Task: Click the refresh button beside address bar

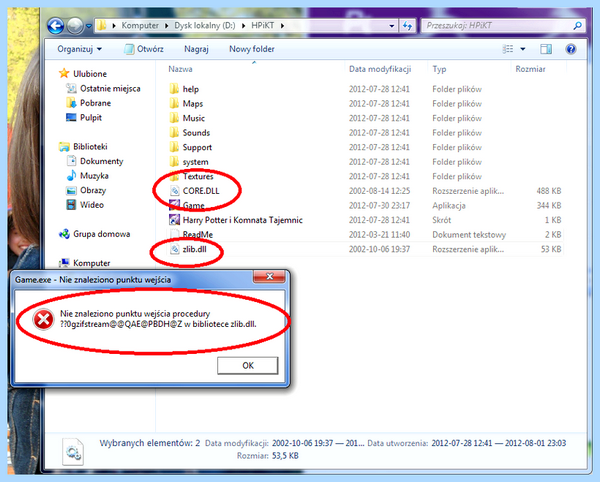Action: [x=407, y=26]
